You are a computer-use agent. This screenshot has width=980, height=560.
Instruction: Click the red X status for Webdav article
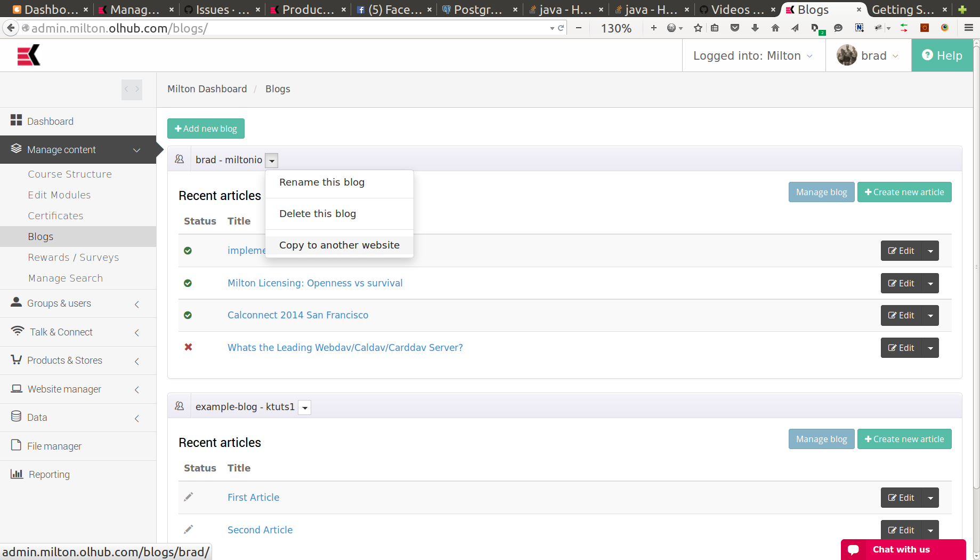coord(188,347)
